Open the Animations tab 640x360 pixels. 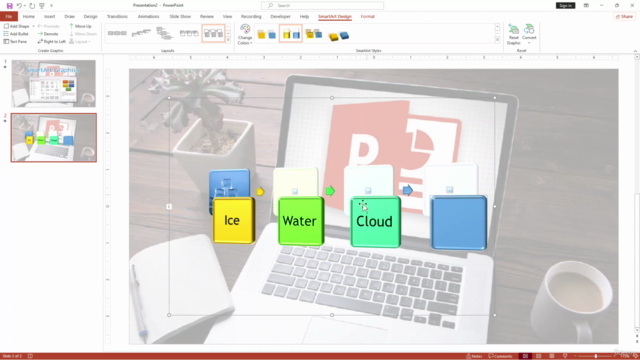148,17
